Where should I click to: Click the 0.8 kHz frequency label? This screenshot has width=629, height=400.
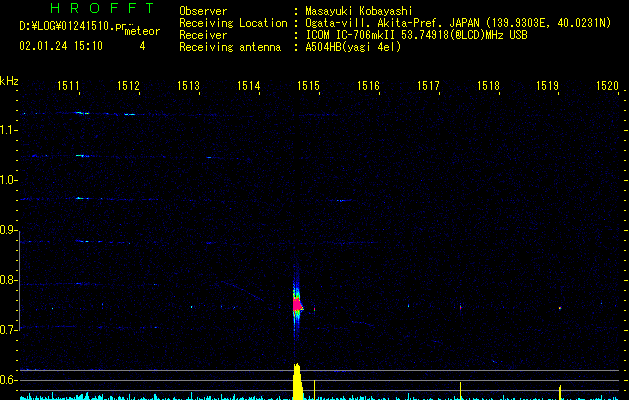pos(7,280)
